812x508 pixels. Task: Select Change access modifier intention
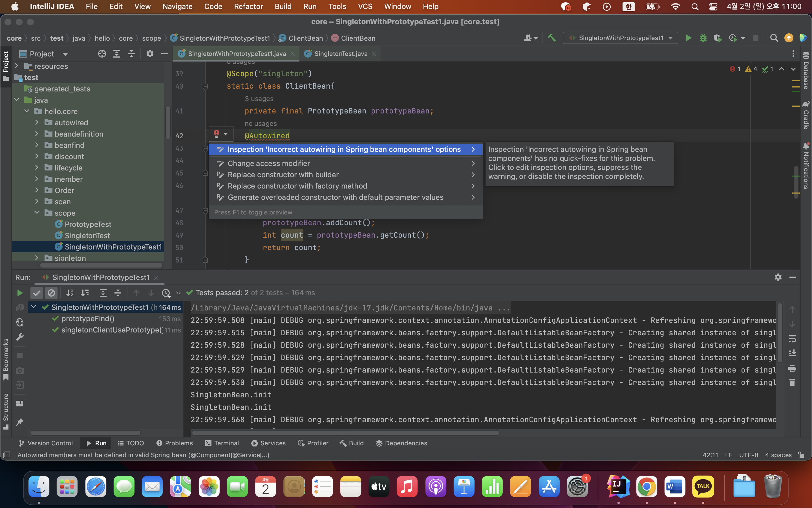pyautogui.click(x=346, y=163)
